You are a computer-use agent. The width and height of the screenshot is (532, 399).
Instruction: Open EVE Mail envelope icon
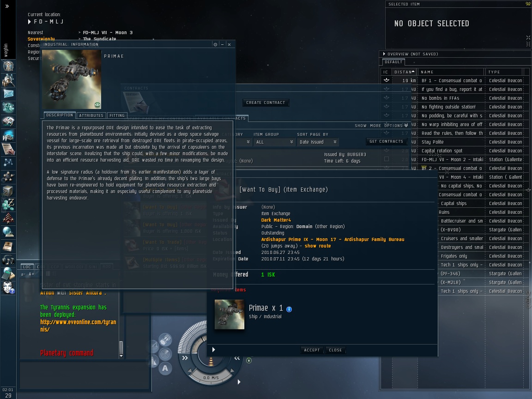point(8,94)
